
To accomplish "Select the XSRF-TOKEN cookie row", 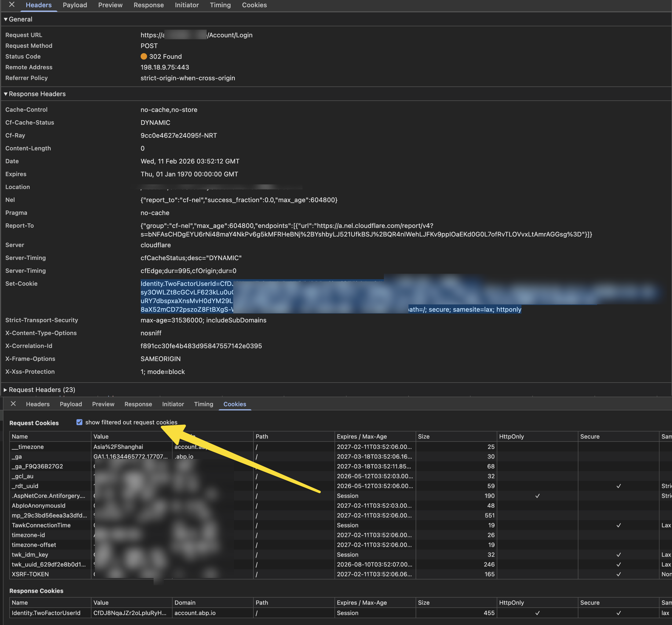I will click(x=30, y=574).
